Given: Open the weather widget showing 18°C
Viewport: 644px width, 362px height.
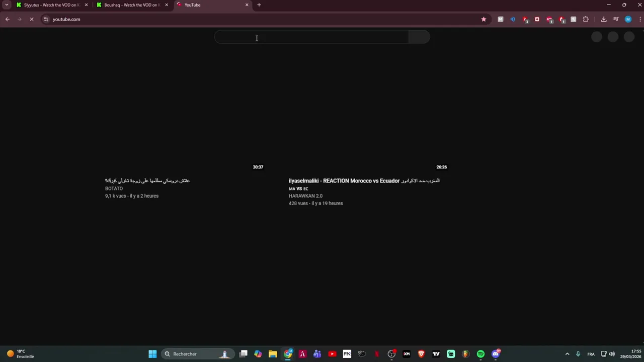Looking at the screenshot, I should 20,354.
